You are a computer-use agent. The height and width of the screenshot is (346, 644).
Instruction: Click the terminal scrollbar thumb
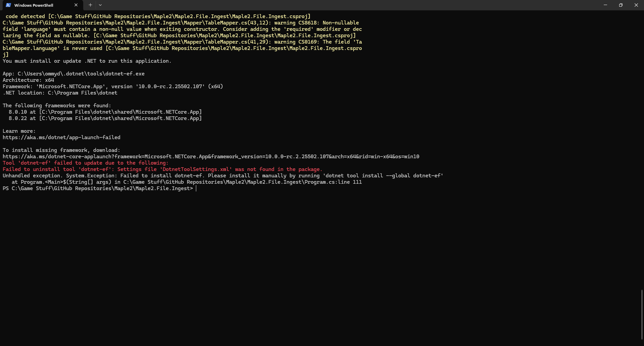642,315
